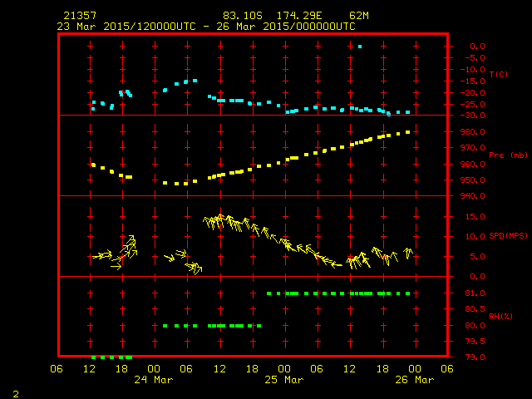Click the 960.0 pressure tick label
This screenshot has height=399, width=532.
click(473, 165)
